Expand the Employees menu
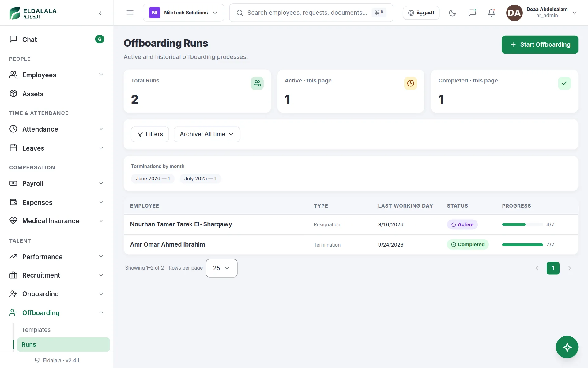The image size is (588, 368). pyautogui.click(x=57, y=75)
